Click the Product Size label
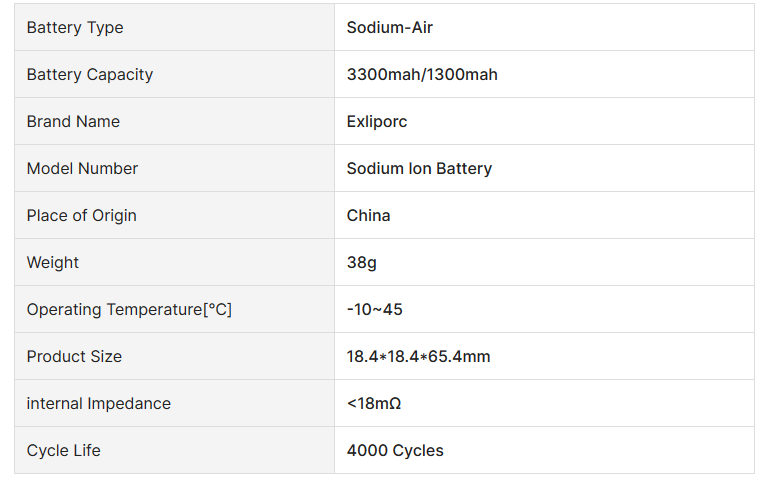The height and width of the screenshot is (486, 774). coord(74,357)
